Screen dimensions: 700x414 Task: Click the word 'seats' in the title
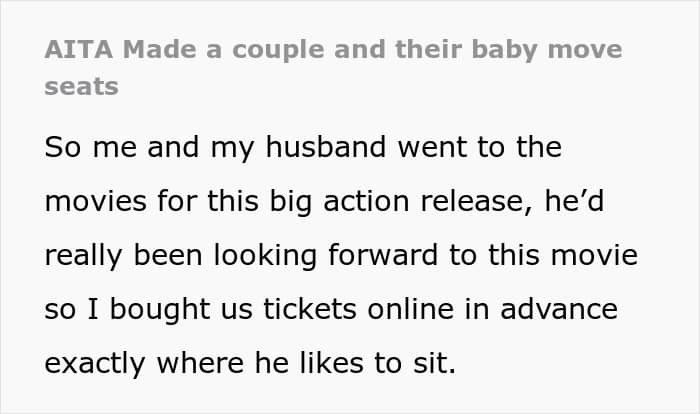[x=82, y=87]
